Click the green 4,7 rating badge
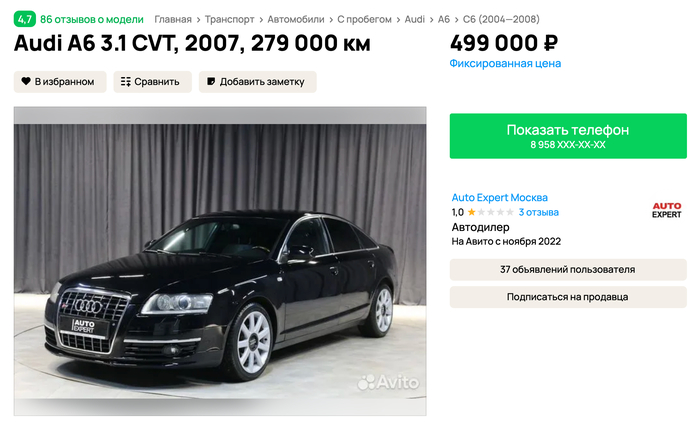This screenshot has width=700, height=427. pyautogui.click(x=25, y=19)
